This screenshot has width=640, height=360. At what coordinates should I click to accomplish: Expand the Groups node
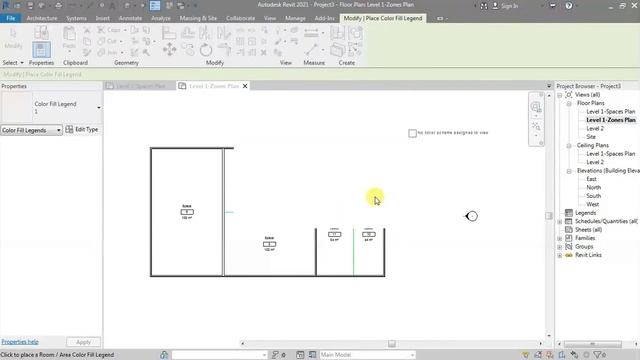click(560, 247)
